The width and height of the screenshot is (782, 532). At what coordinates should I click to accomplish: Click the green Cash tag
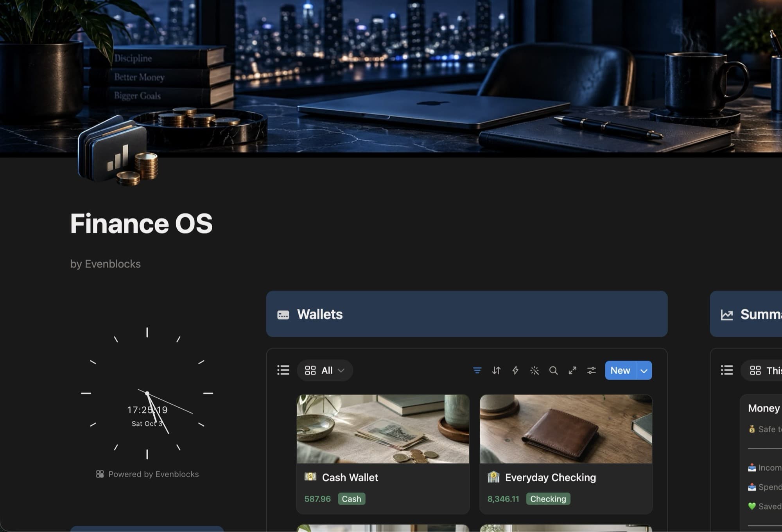pyautogui.click(x=352, y=499)
